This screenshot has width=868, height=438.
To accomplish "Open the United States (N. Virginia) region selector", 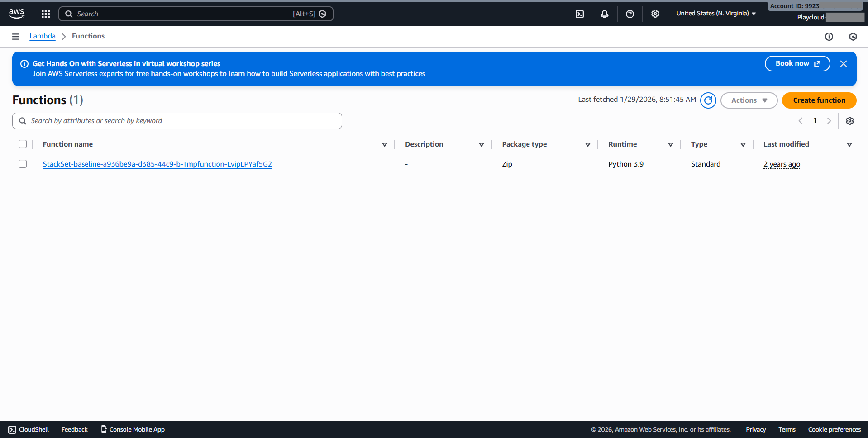I will point(716,14).
